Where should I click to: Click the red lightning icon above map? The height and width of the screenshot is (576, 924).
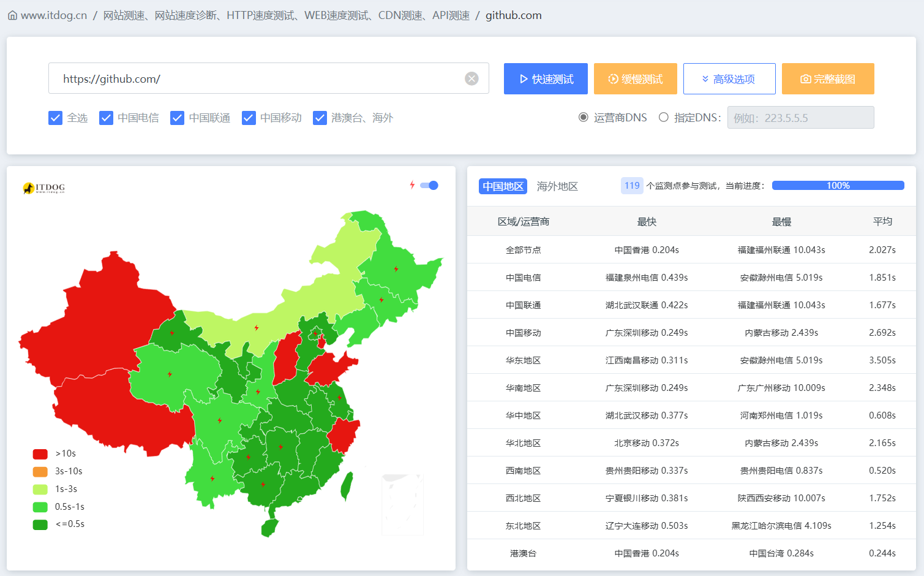(412, 185)
